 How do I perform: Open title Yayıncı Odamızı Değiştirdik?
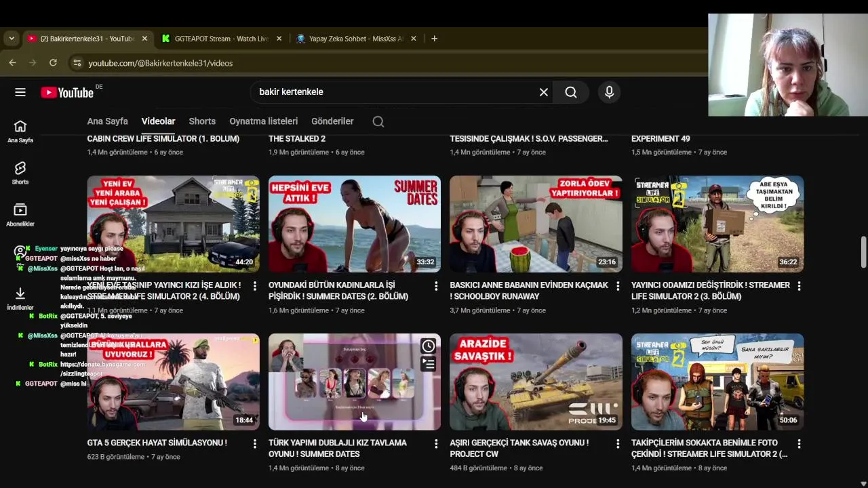pyautogui.click(x=711, y=291)
